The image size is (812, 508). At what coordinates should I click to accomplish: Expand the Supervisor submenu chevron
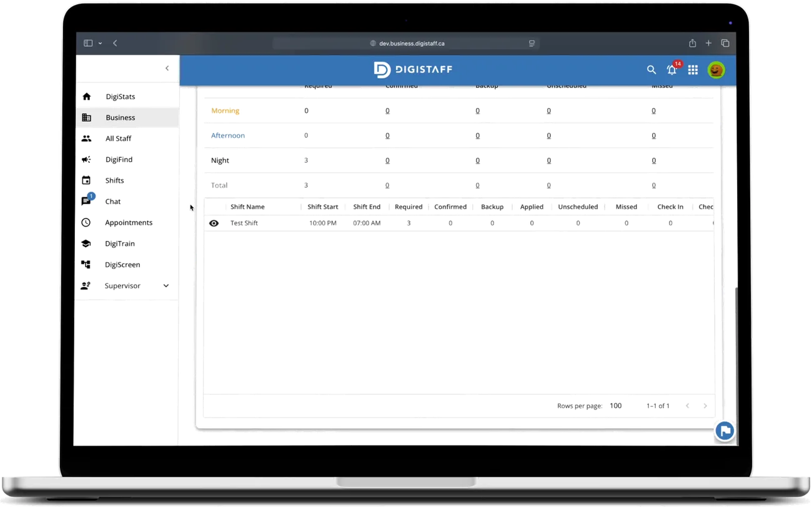tap(166, 286)
